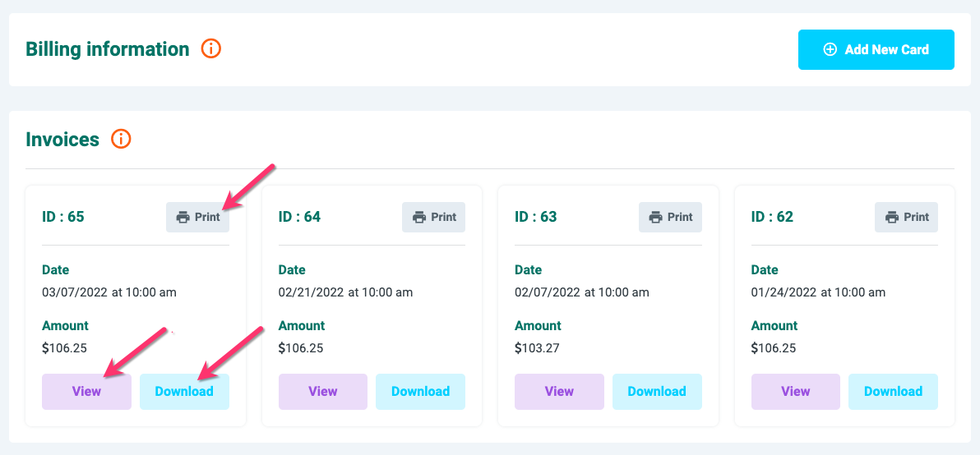980x455 pixels.
Task: View invoice ID 65
Action: tap(86, 392)
